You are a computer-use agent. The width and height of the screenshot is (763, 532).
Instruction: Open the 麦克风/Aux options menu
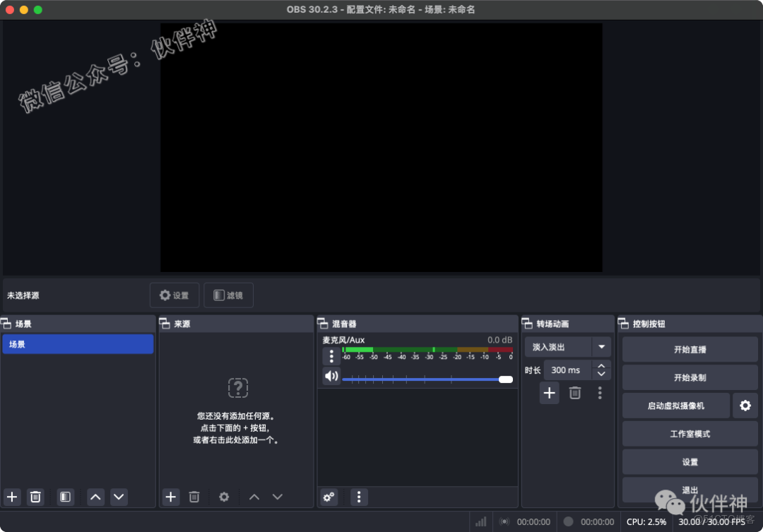tap(331, 356)
